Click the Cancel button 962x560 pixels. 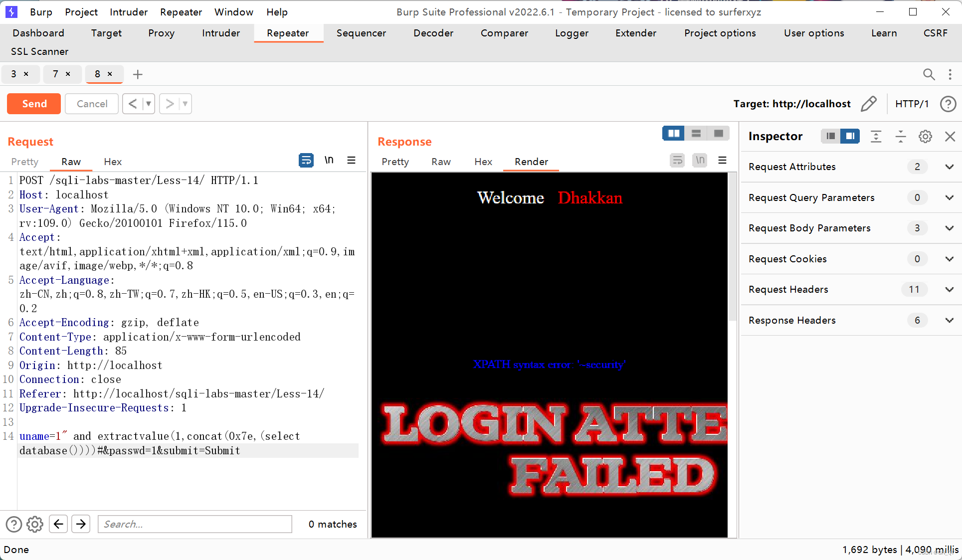(92, 104)
